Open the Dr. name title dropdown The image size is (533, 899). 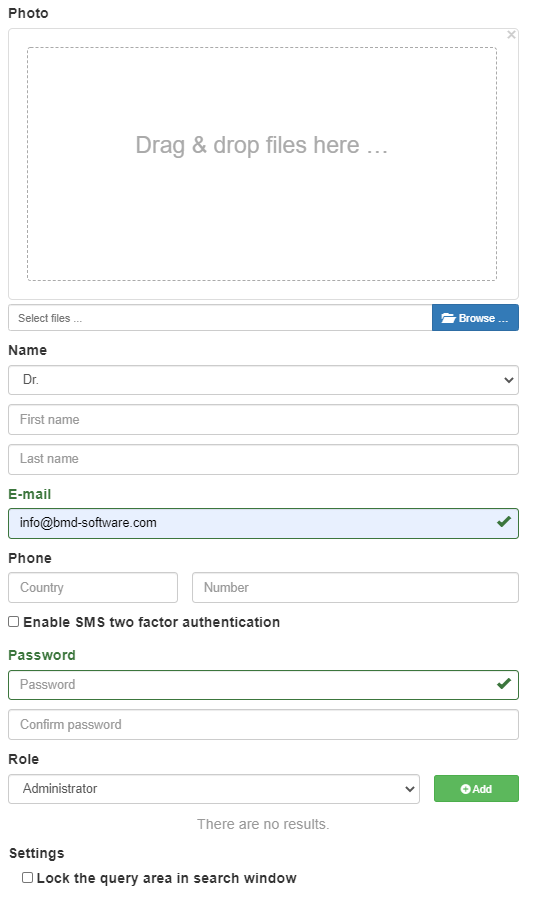click(x=263, y=380)
